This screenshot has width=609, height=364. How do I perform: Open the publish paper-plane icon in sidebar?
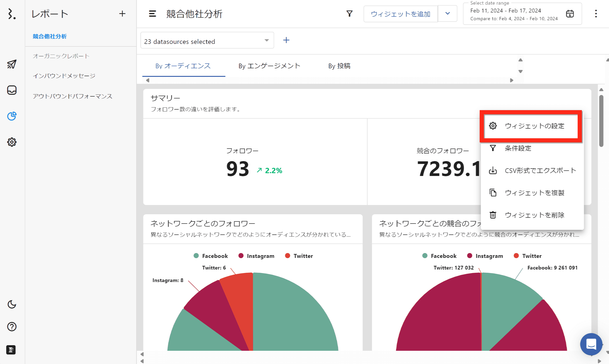(x=12, y=64)
